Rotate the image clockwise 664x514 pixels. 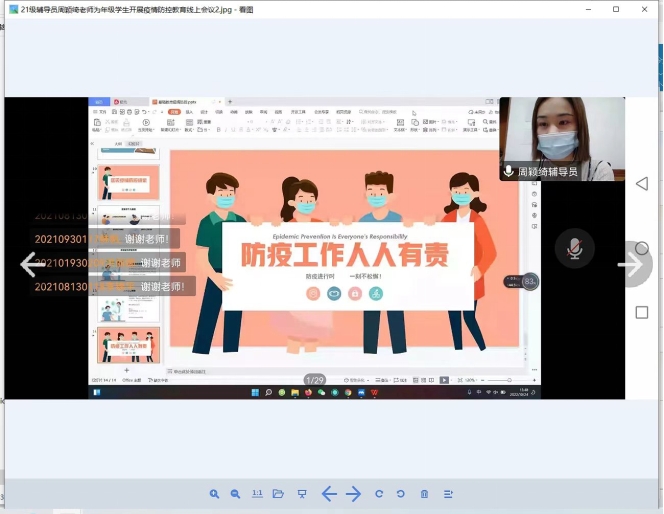[x=379, y=494]
